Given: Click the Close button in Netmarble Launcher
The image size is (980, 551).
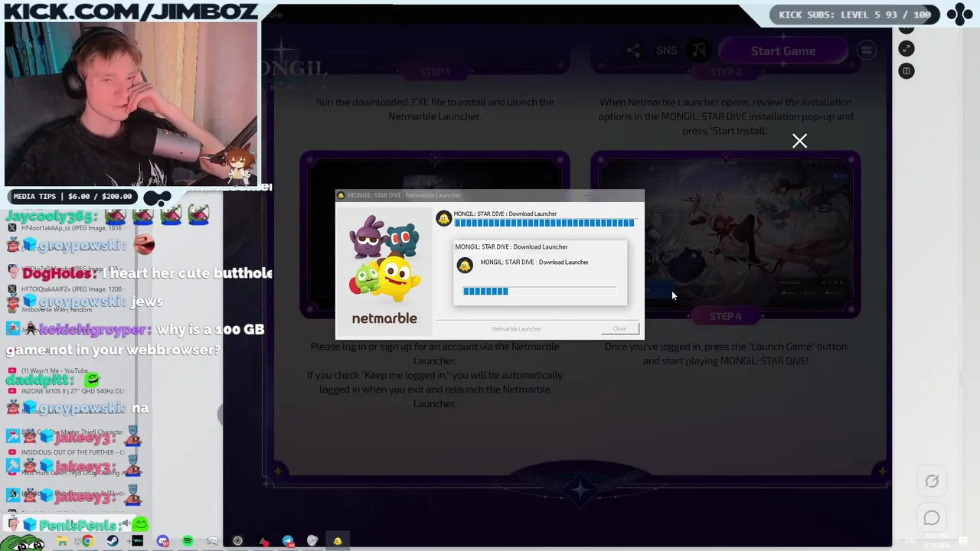Looking at the screenshot, I should coord(619,329).
